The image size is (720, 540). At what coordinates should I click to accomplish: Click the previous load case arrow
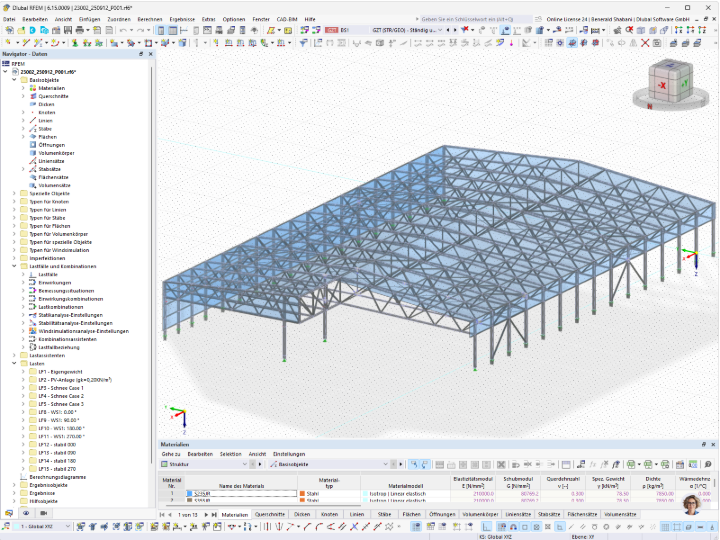pyautogui.click(x=448, y=30)
